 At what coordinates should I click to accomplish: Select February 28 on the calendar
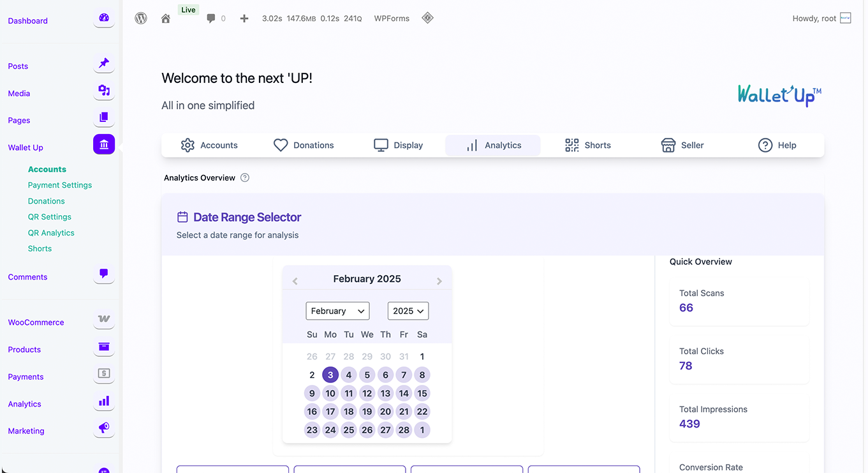coord(404,430)
